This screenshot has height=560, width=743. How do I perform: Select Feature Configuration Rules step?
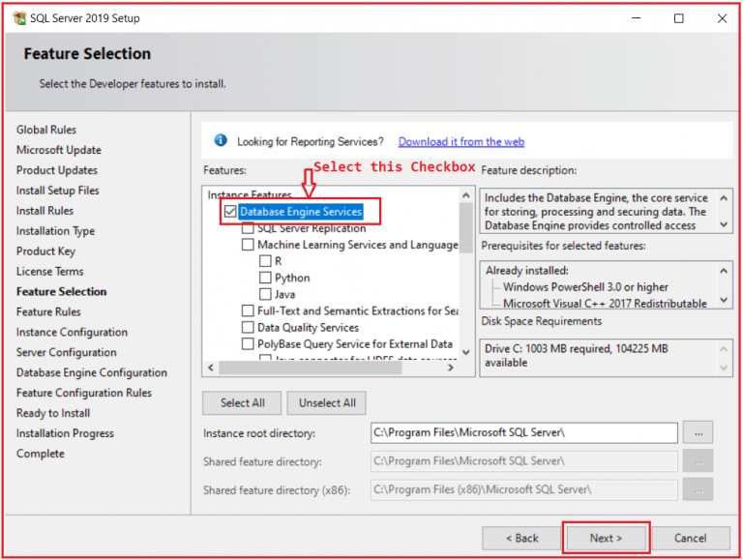tap(84, 393)
